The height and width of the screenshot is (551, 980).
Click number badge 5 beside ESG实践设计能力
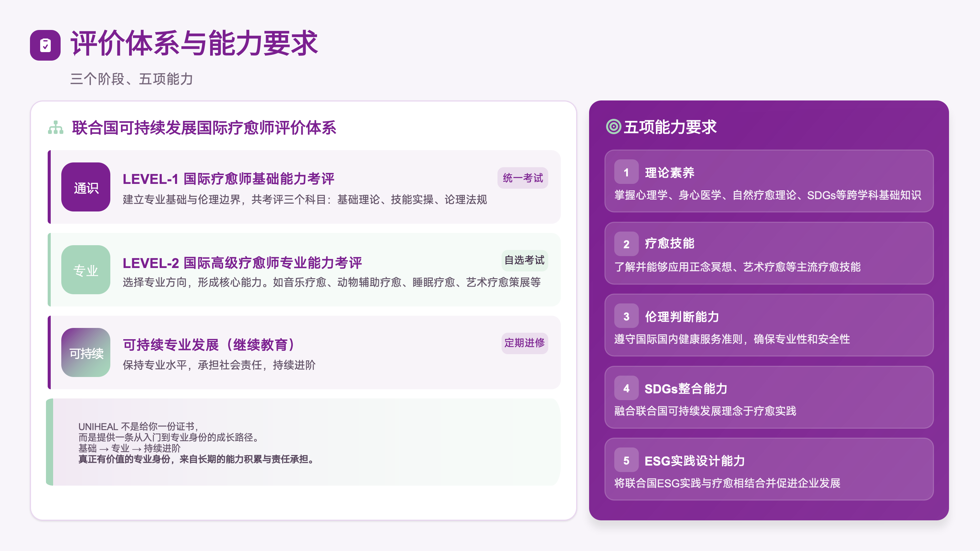point(626,460)
